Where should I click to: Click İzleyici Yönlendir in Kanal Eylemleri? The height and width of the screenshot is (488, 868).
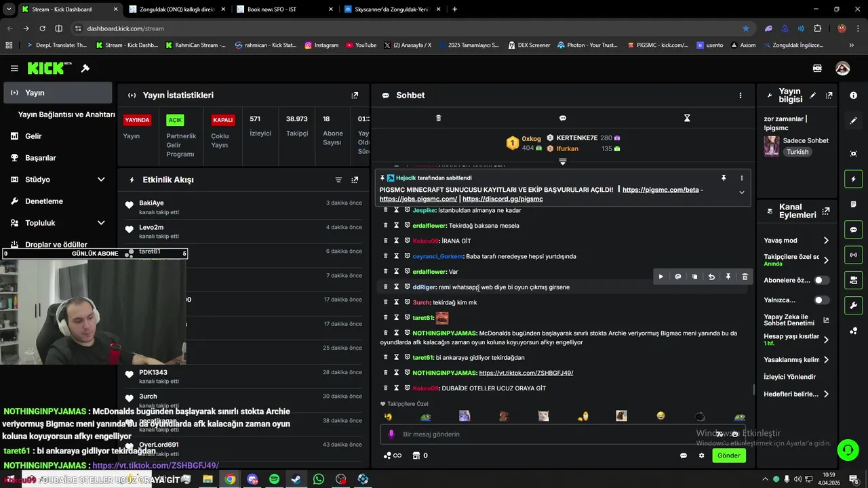(x=789, y=377)
